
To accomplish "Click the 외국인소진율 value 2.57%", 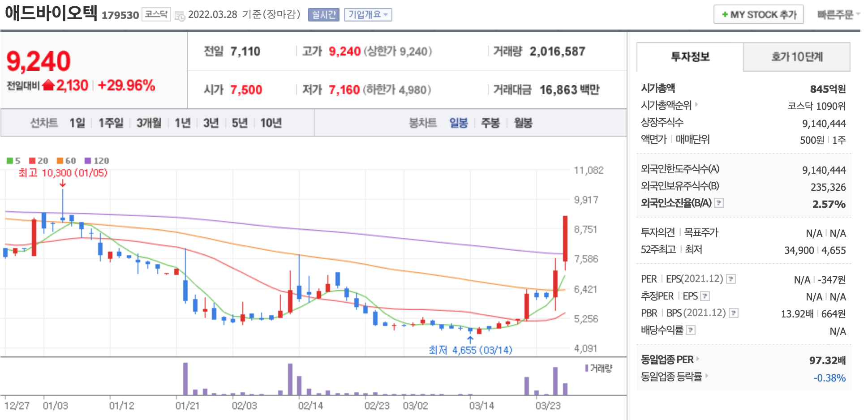I will click(829, 204).
